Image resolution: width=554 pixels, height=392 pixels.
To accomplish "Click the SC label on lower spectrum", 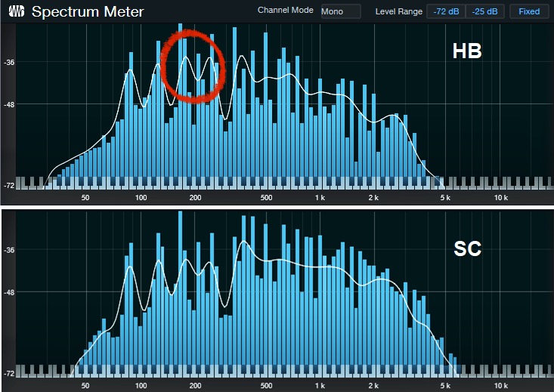I will click(x=467, y=248).
